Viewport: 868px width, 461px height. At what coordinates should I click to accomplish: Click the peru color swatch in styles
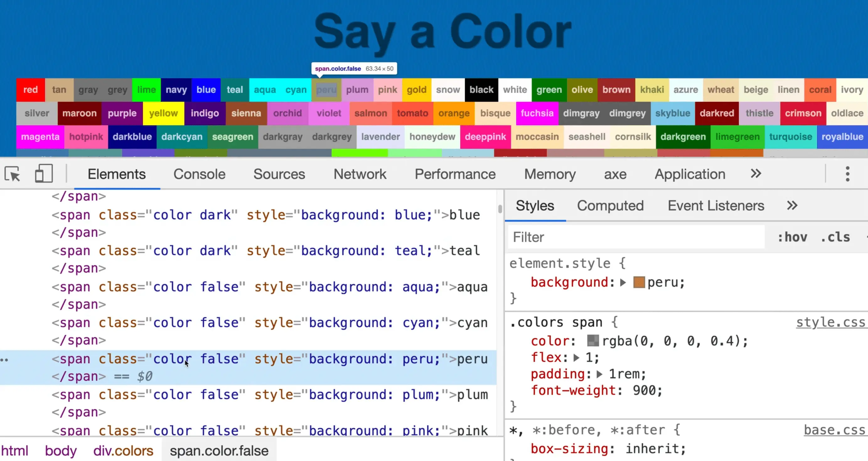[x=639, y=283]
